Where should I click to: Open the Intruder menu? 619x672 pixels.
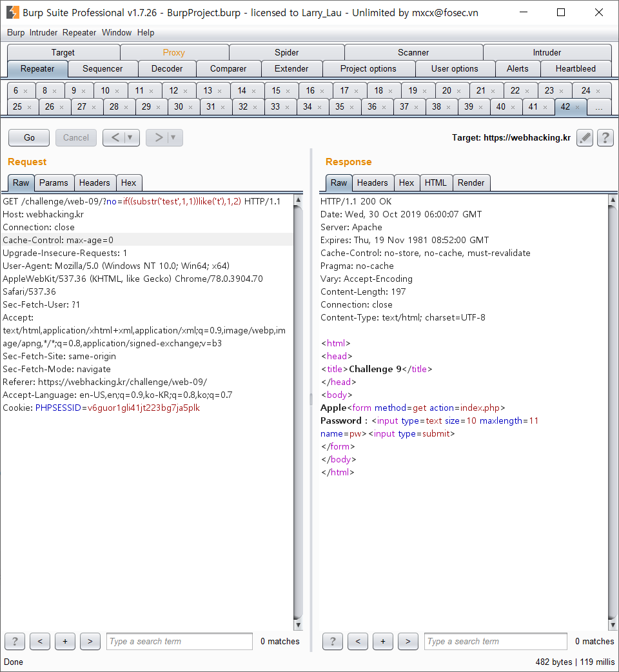pos(43,33)
